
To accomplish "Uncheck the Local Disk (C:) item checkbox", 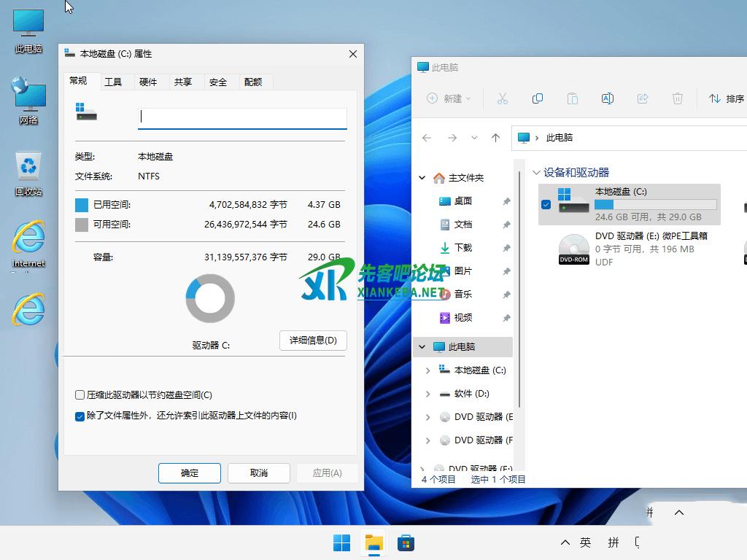I will click(546, 205).
